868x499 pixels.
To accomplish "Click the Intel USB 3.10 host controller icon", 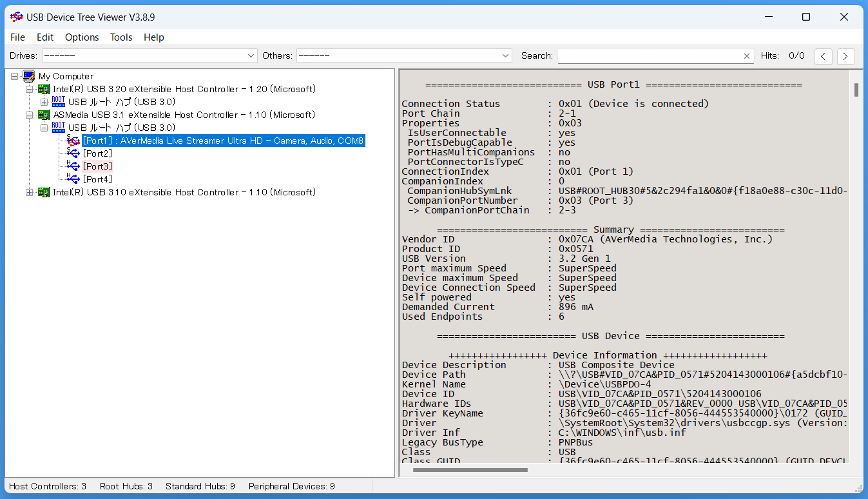I will [44, 192].
